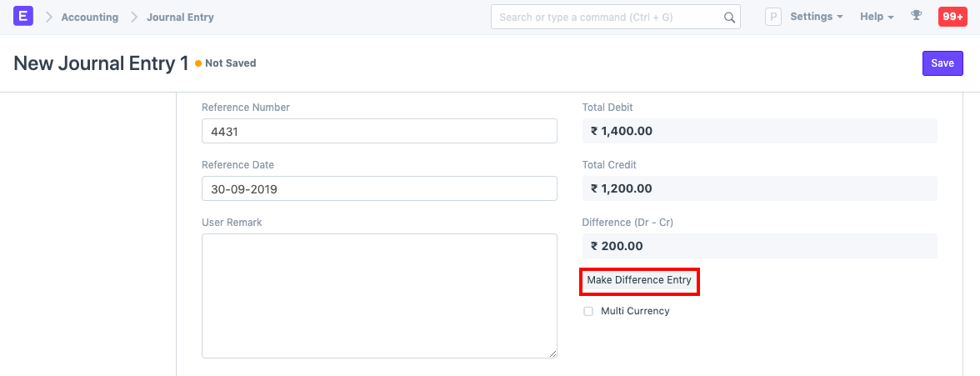This screenshot has width=980, height=376.
Task: Click the search magnifier icon
Action: tap(729, 18)
